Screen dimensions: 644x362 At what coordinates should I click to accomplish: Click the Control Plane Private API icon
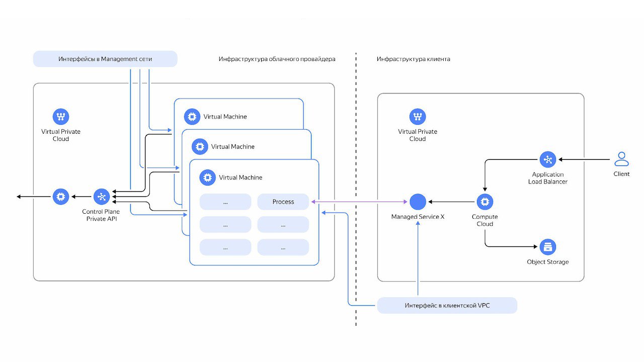coord(101,196)
